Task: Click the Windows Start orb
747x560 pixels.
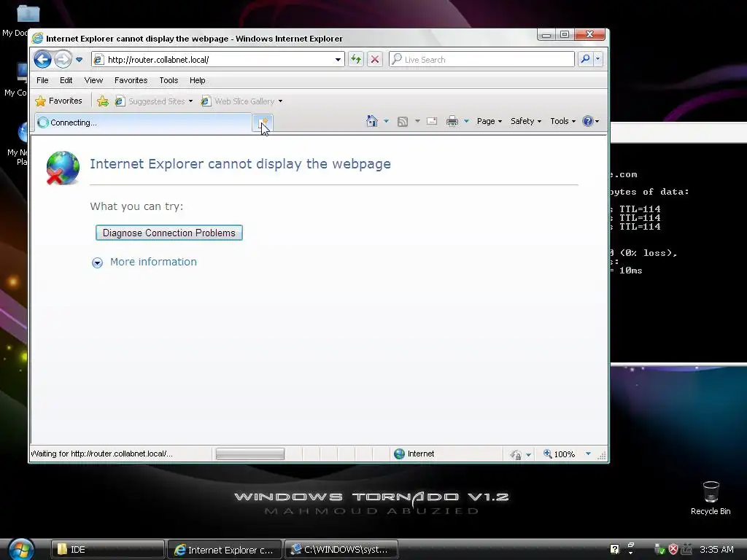Action: (21, 549)
